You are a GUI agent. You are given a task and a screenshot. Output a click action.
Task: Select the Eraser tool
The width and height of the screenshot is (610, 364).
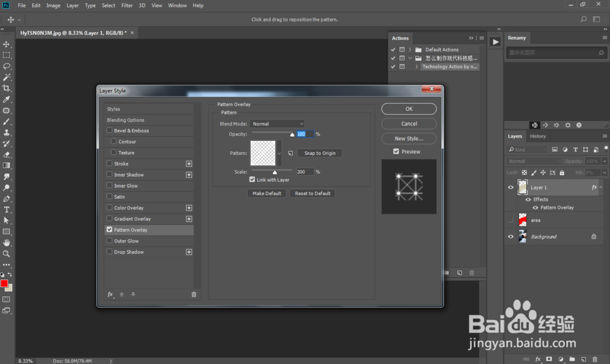(x=6, y=154)
